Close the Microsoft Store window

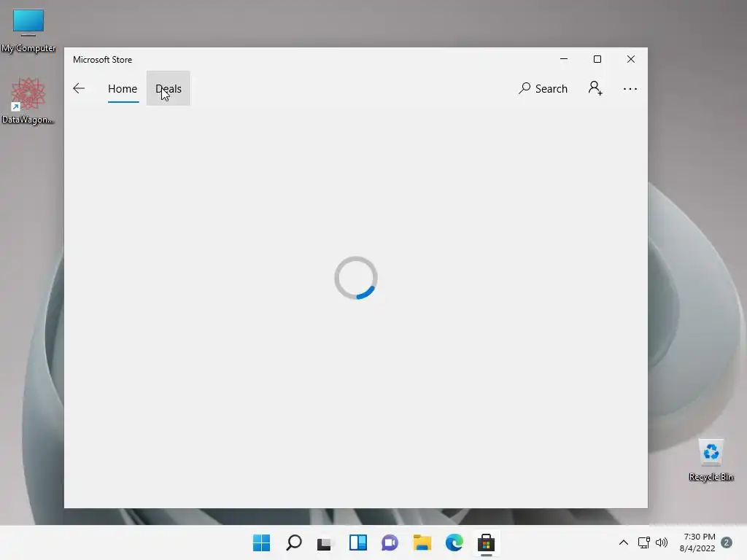pyautogui.click(x=631, y=59)
